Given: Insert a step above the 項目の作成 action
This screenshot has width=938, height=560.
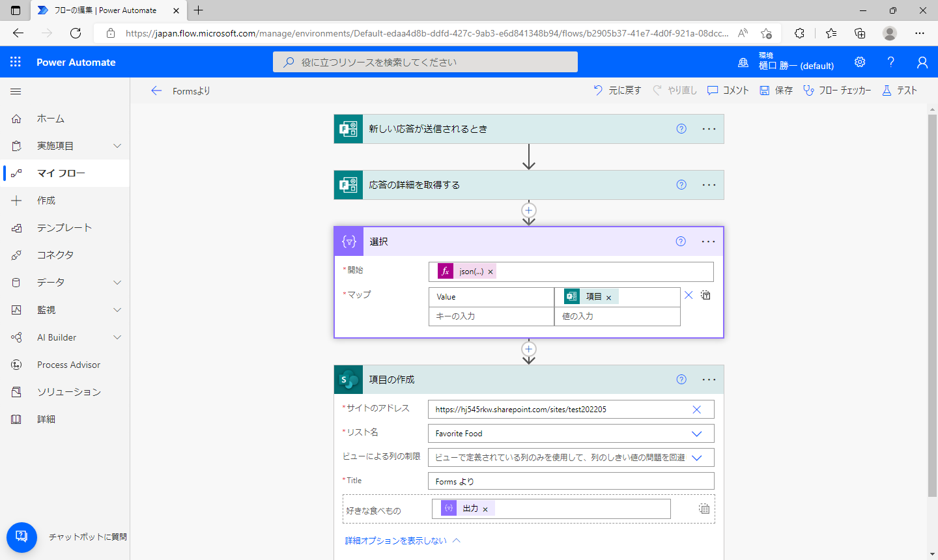Looking at the screenshot, I should point(529,349).
